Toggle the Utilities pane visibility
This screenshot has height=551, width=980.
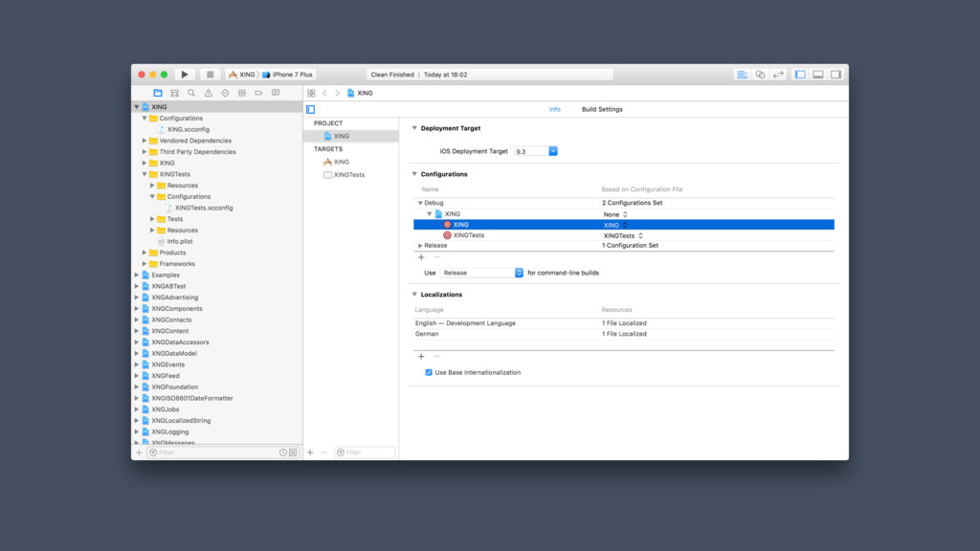[835, 75]
